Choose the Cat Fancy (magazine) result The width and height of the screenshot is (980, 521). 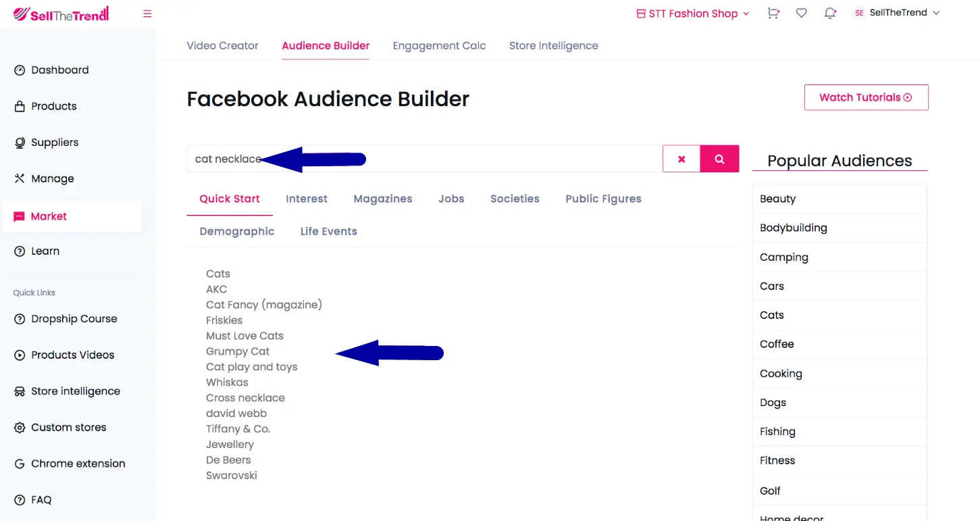click(264, 305)
